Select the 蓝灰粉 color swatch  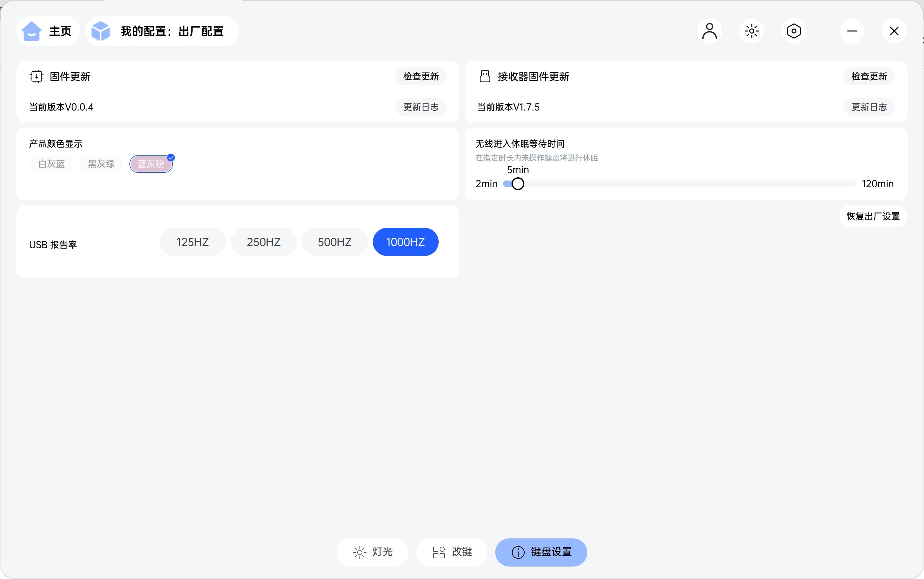coord(151,164)
